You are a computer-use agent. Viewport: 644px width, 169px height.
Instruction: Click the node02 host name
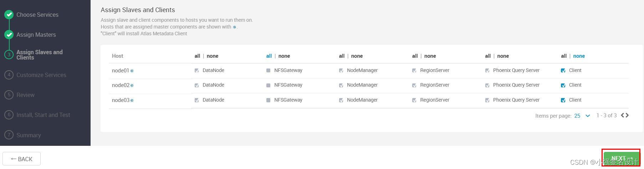pos(121,85)
